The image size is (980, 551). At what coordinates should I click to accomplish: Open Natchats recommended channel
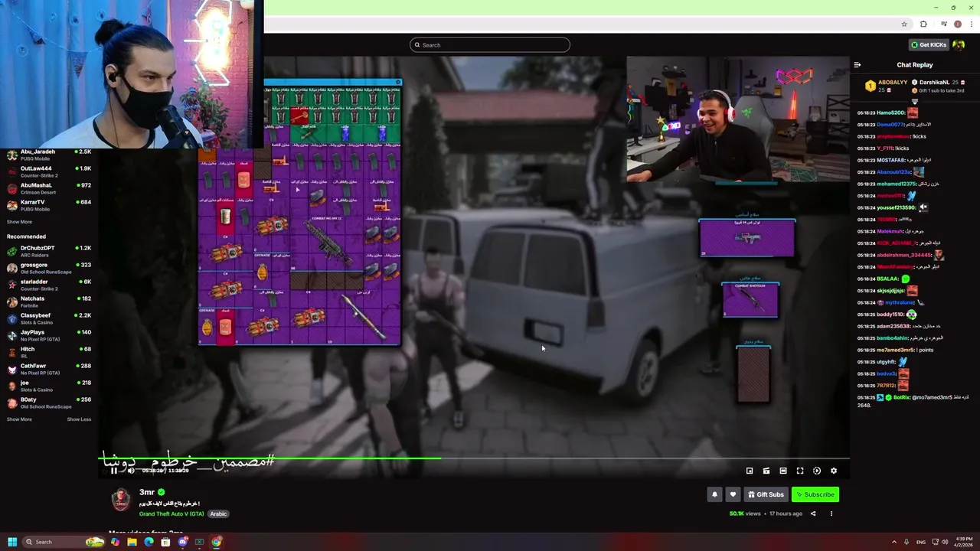(x=49, y=302)
